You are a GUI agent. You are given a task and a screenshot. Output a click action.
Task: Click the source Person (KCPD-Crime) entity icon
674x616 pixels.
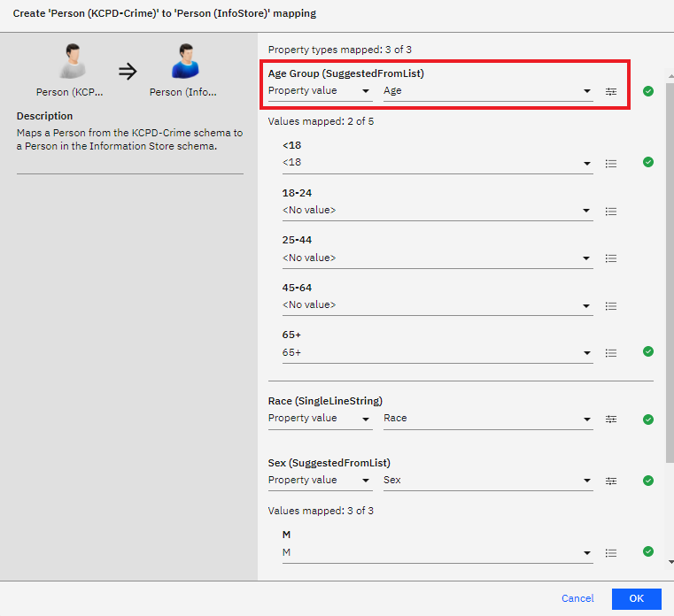tap(70, 65)
